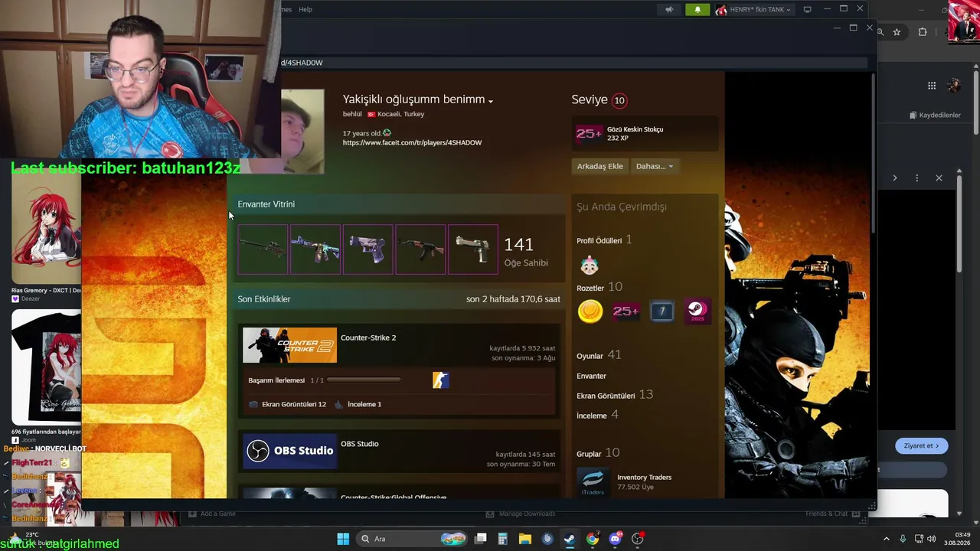980x551 pixels.
Task: Click the taskbar volume icon
Action: point(932,539)
